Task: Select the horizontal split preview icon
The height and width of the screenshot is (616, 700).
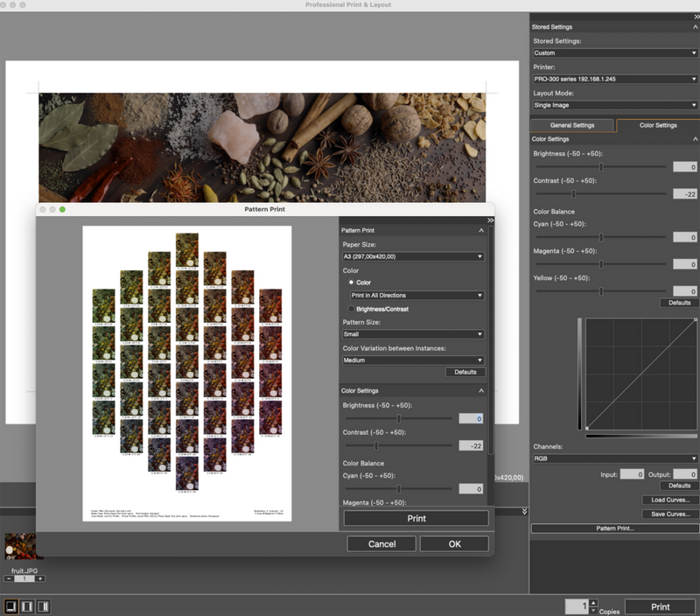Action: [28, 604]
